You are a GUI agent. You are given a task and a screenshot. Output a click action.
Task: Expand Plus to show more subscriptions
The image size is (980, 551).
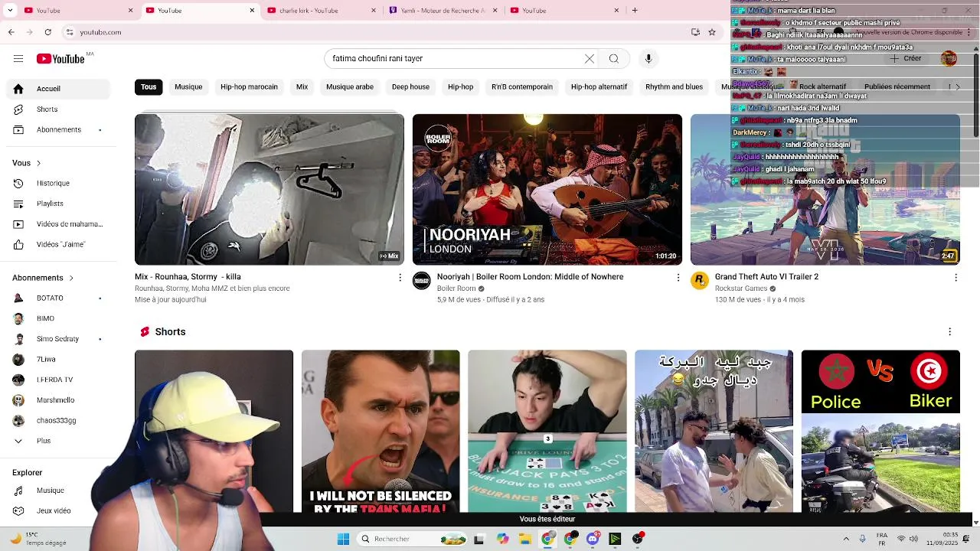[x=61, y=441]
